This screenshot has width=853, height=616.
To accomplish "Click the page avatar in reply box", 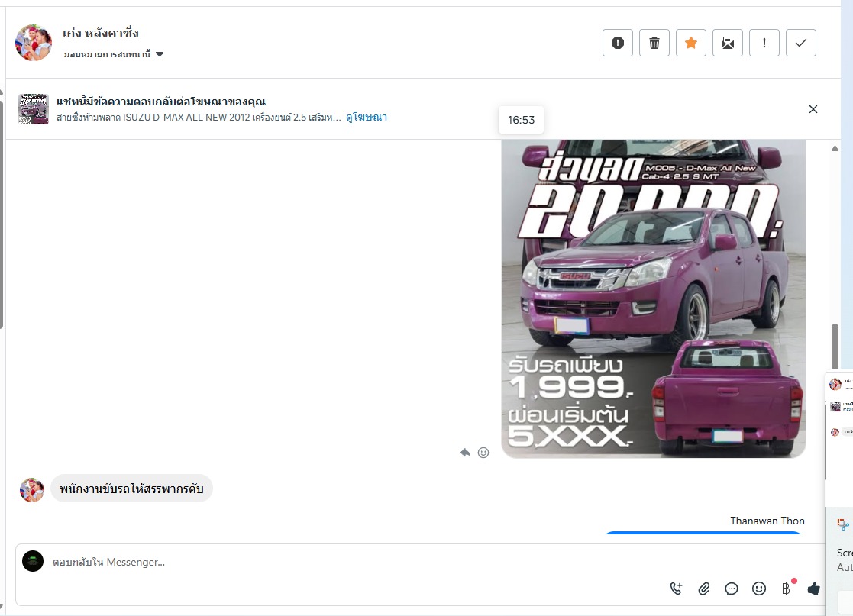I will tap(33, 561).
